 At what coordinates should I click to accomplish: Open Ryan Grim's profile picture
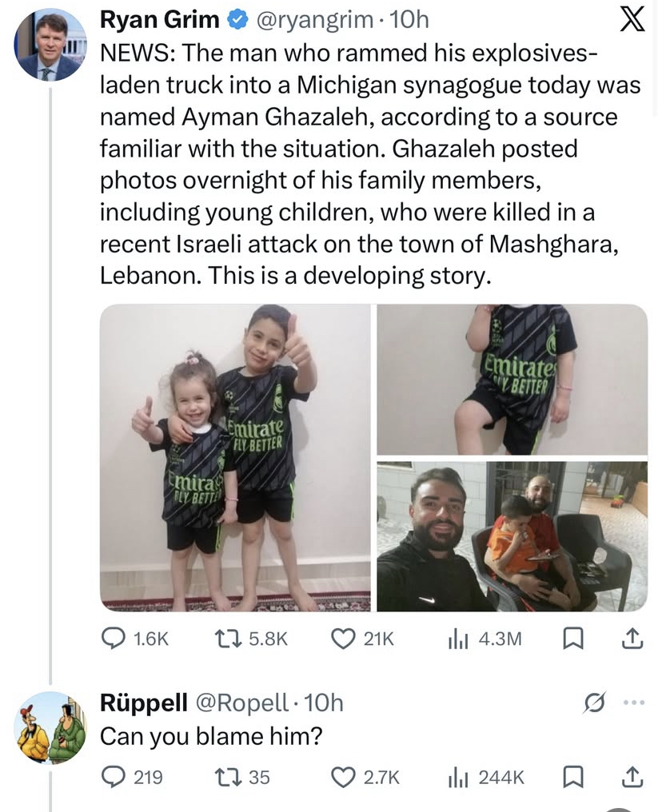point(50,45)
